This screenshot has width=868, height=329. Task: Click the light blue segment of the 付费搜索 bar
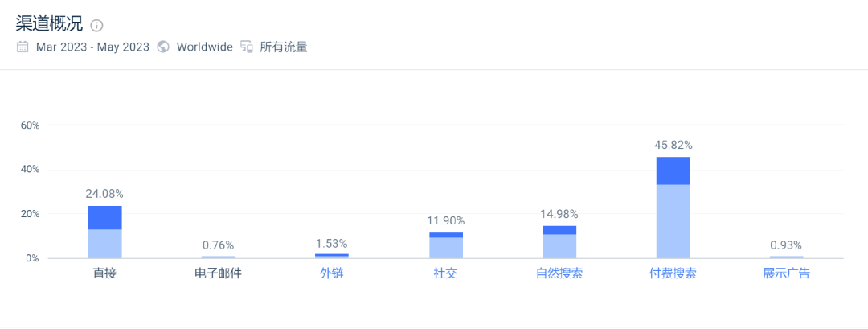coord(673,221)
